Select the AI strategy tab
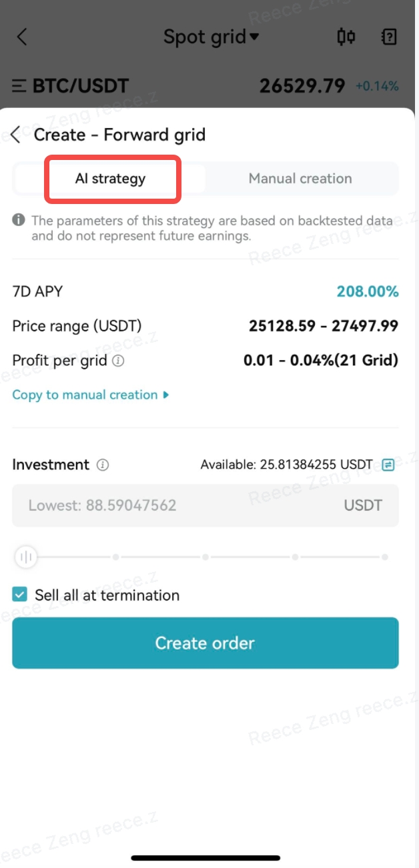 [x=110, y=179]
